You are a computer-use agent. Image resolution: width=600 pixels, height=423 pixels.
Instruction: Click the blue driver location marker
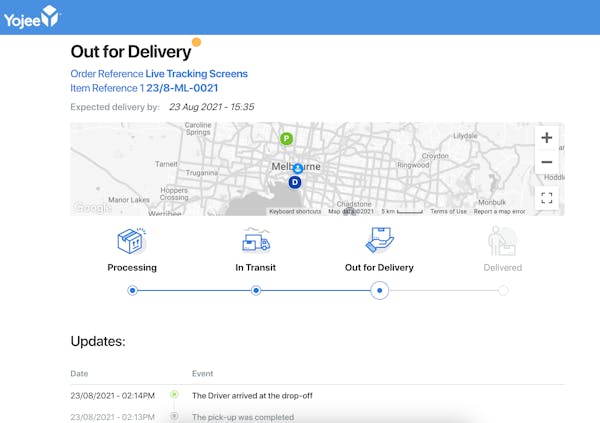click(298, 168)
